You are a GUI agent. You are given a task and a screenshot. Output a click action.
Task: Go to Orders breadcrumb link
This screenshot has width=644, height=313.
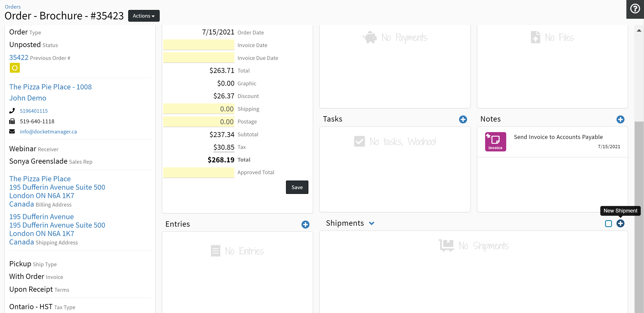click(12, 7)
